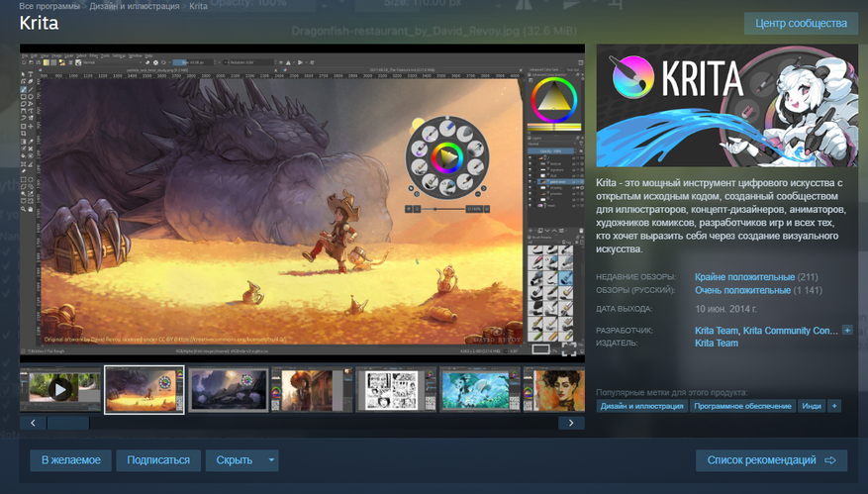Open the "Инди" tag
Screen dimensions: 868x494
pyautogui.click(x=812, y=406)
